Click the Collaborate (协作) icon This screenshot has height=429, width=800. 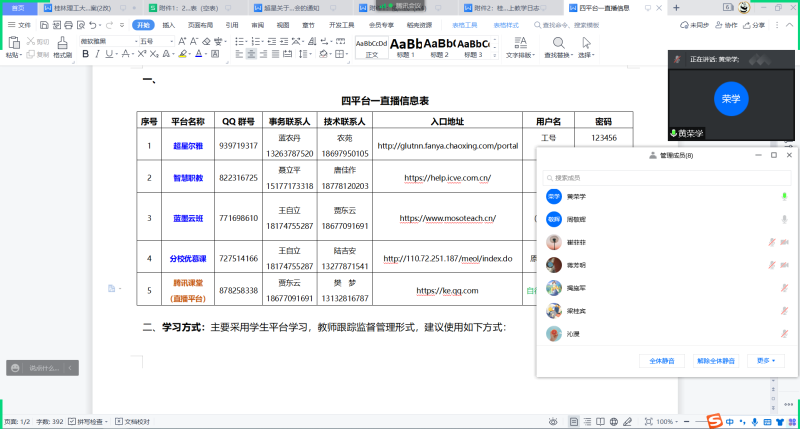tap(724, 24)
